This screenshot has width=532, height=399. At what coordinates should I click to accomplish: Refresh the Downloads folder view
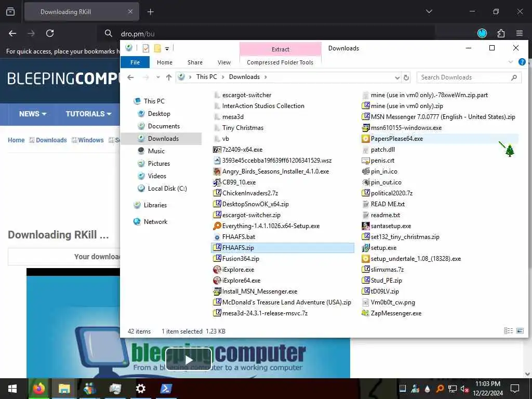click(406, 78)
